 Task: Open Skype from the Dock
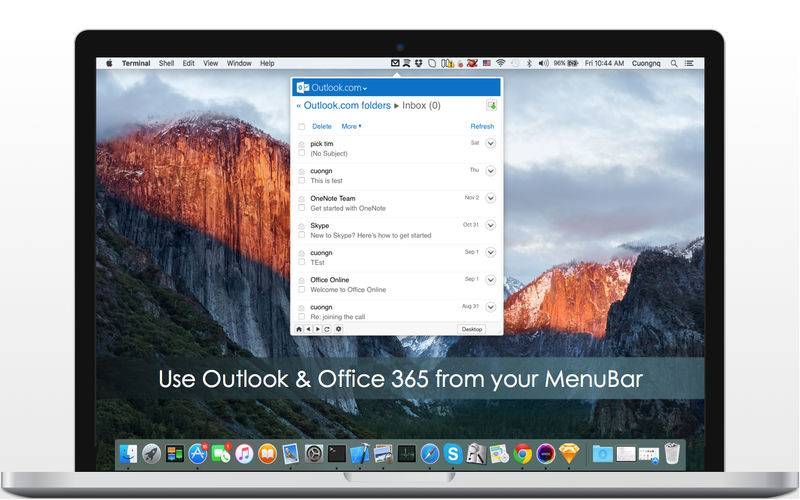click(x=453, y=454)
